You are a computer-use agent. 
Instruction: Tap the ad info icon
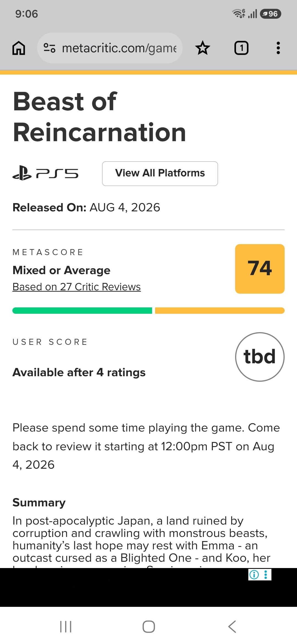pos(254,574)
